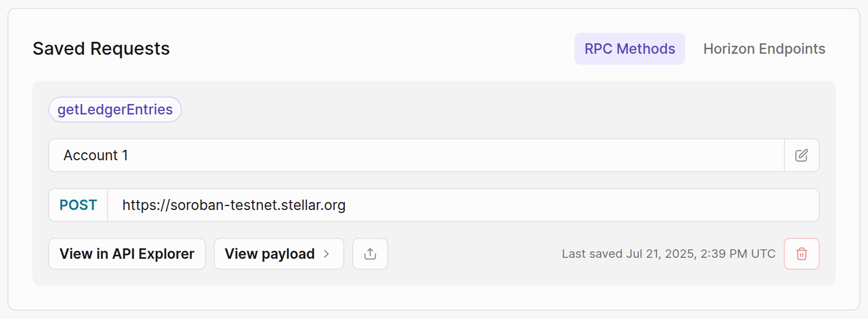Click the chevron arrow beside View payload
This screenshot has width=868, height=319.
[327, 254]
